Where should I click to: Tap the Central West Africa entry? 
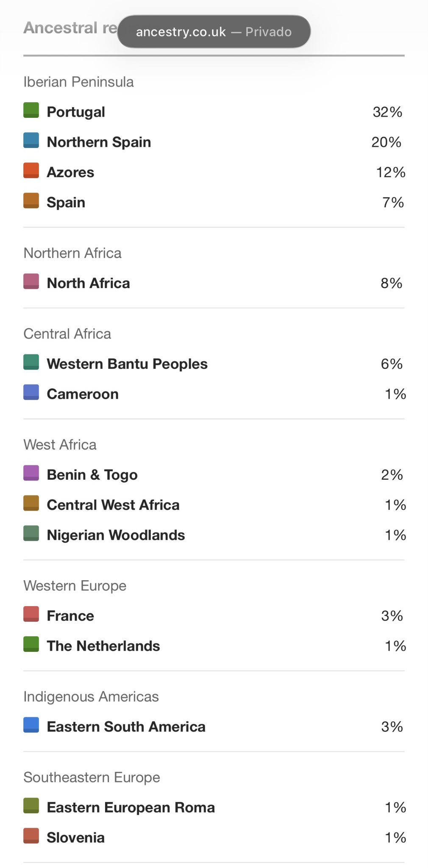[x=113, y=505]
